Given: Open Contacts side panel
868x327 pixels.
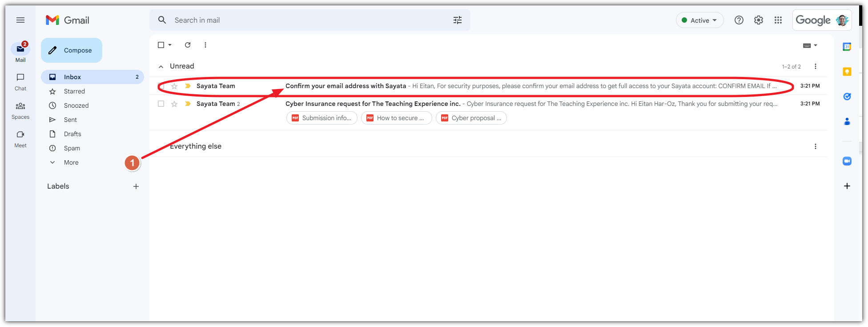Looking at the screenshot, I should click(847, 121).
